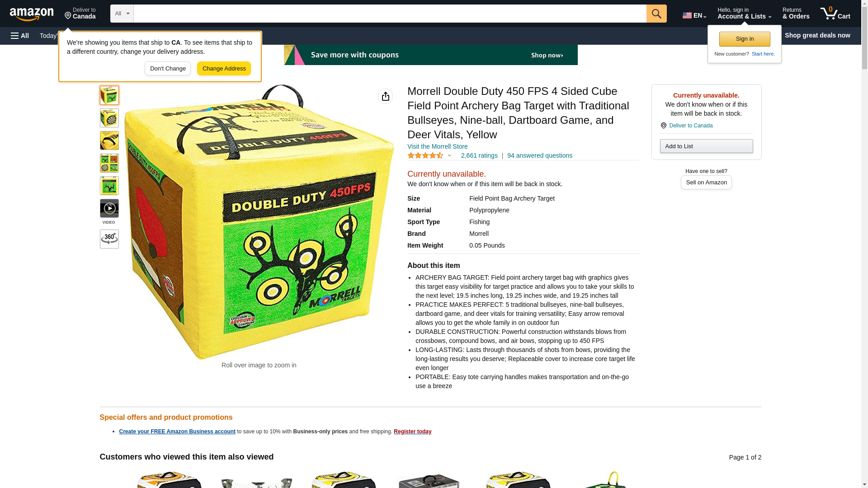Viewport: 868px width, 488px height.
Task: Open the 94 answered questions link
Action: [x=540, y=155]
